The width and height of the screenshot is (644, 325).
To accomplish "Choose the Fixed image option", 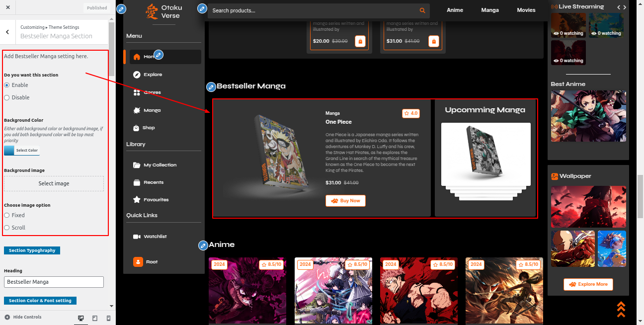I will coord(7,215).
